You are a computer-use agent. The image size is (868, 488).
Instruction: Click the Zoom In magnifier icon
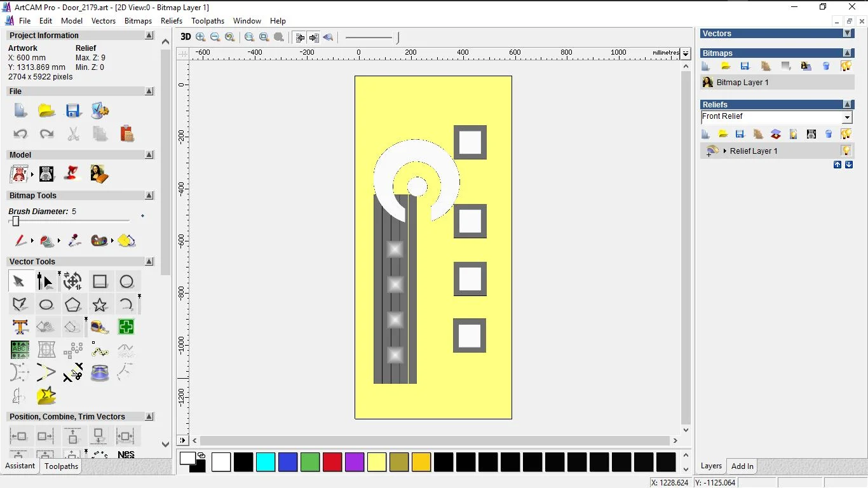point(201,37)
